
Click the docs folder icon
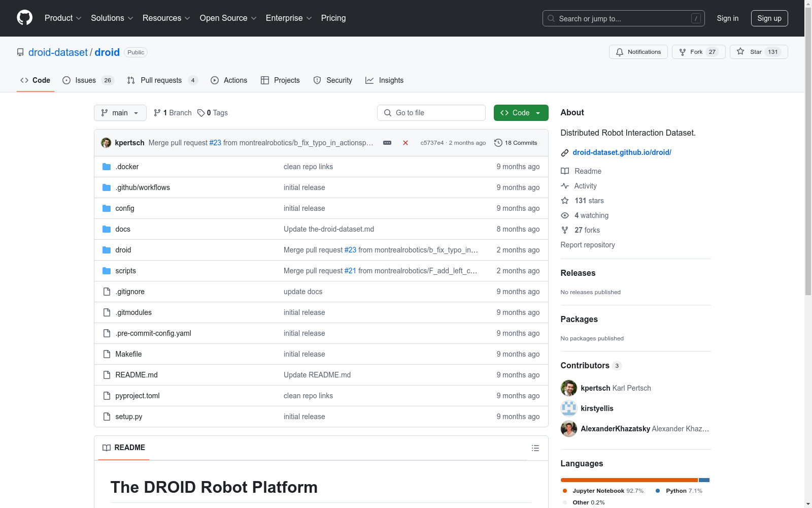[x=107, y=229]
